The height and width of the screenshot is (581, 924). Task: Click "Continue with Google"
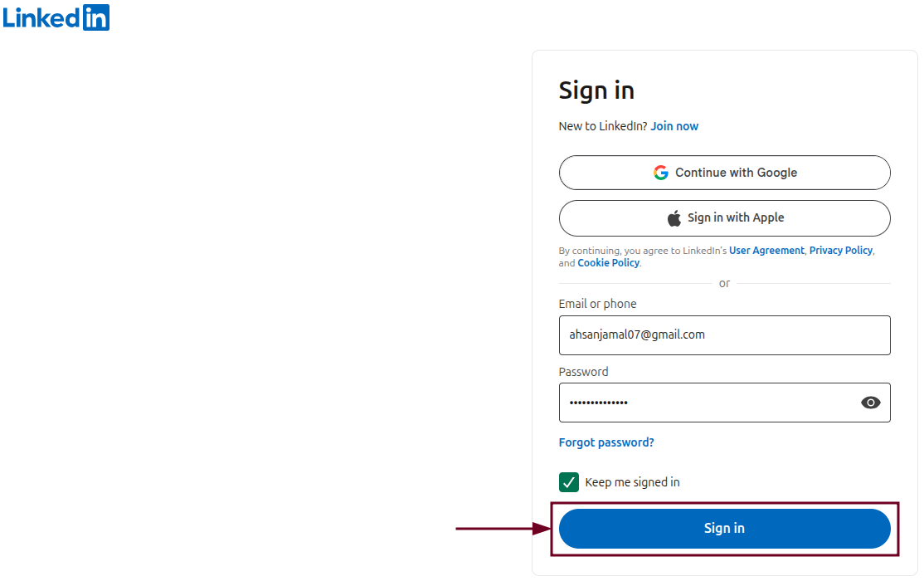tap(724, 173)
